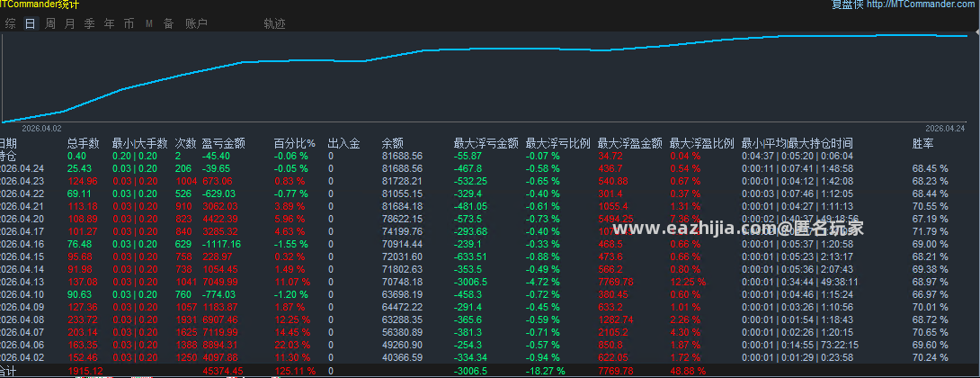This screenshot has height=378, width=980.
Task: Sort by the 胜率 column header
Action: click(x=923, y=143)
